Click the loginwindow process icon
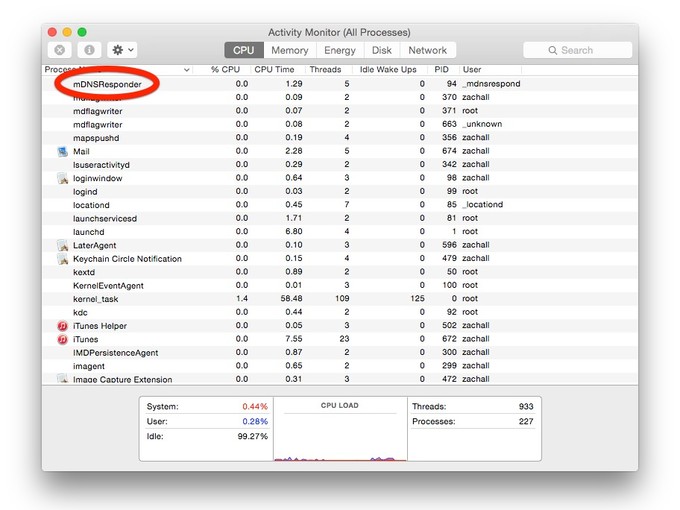 click(62, 178)
